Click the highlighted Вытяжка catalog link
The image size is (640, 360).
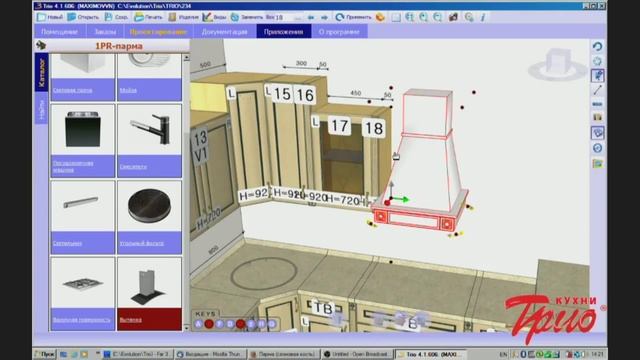coord(131,320)
